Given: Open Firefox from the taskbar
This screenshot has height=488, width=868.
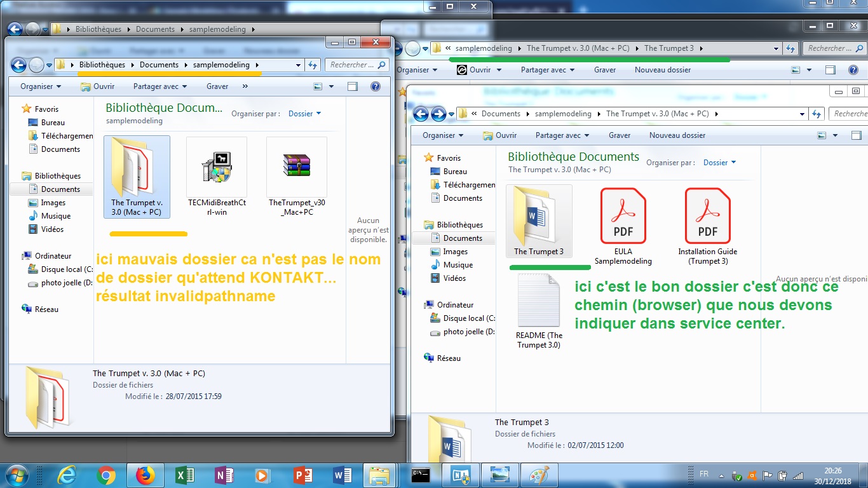Looking at the screenshot, I should click(146, 475).
